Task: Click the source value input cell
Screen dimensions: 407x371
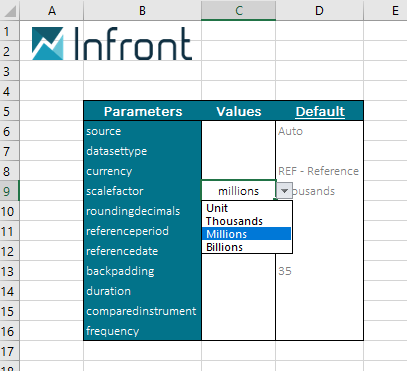Action: click(239, 131)
